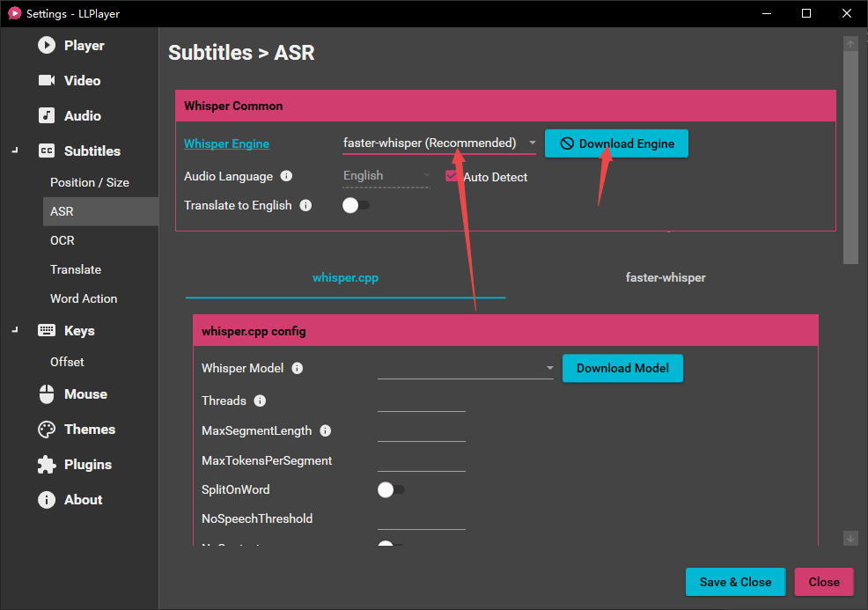Click the Threads input field
This screenshot has height=610, width=868.
421,401
